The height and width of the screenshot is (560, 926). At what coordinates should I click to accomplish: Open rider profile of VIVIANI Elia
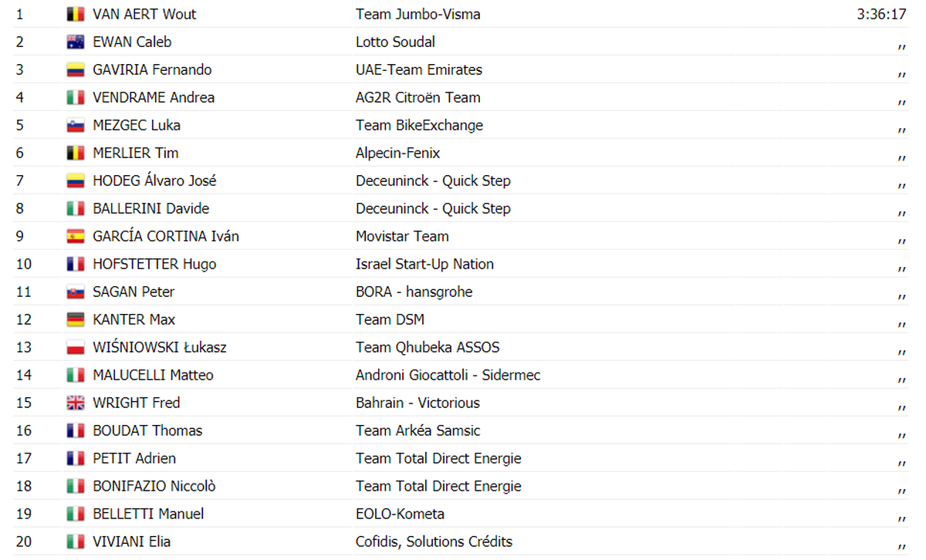[132, 541]
